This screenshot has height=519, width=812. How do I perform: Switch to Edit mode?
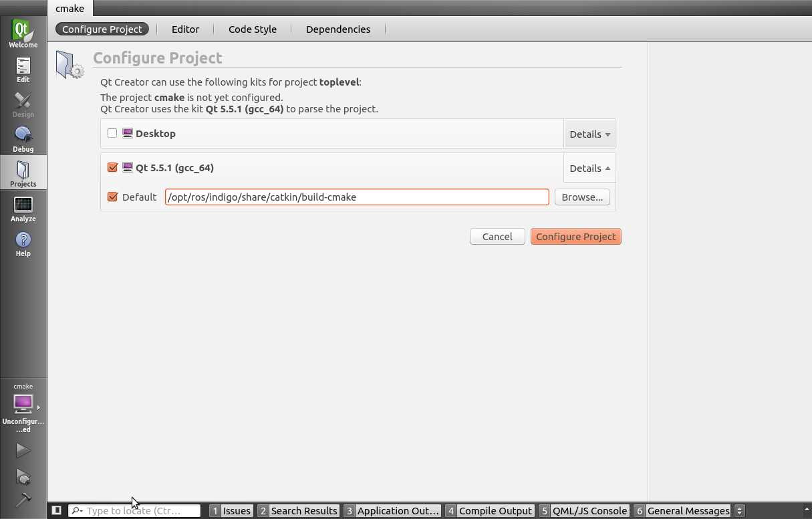tap(23, 70)
